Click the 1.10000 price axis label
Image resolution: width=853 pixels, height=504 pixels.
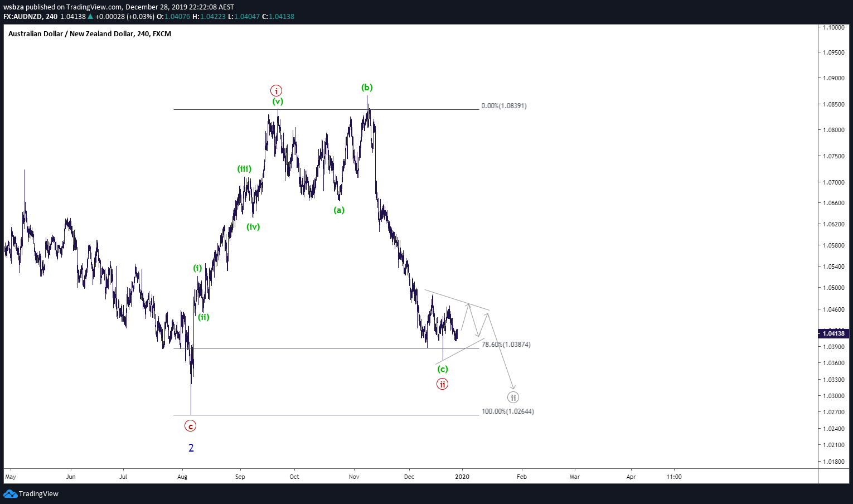tap(833, 27)
